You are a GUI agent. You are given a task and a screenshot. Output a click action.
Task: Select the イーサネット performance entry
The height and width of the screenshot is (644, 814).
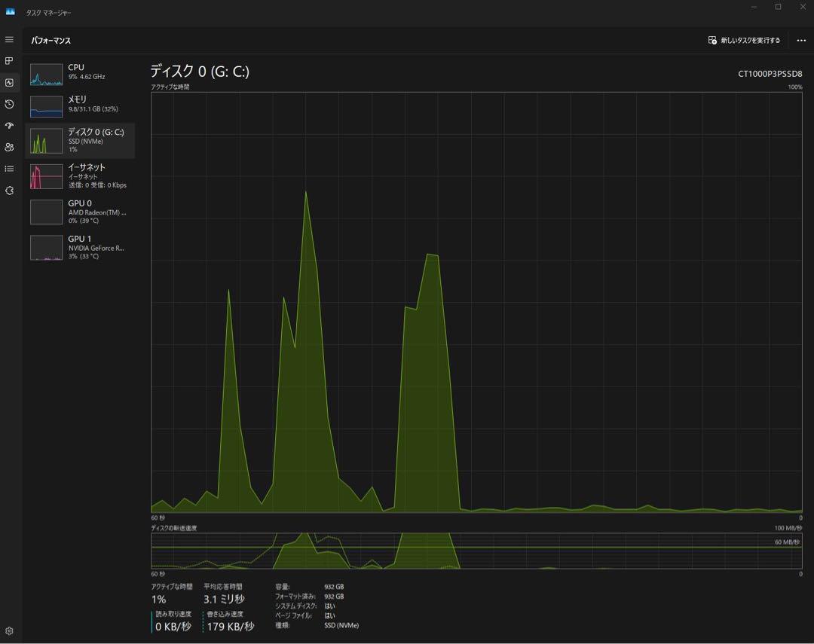click(80, 175)
